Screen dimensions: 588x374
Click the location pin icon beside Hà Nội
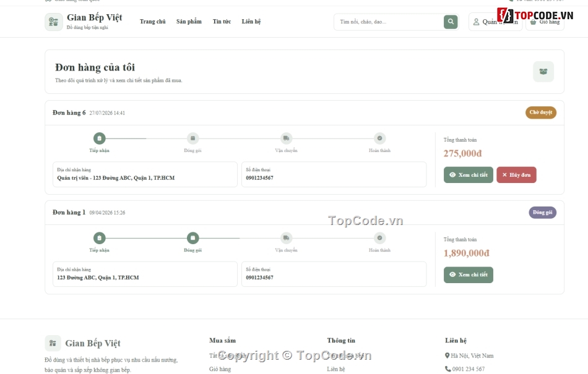pyautogui.click(x=447, y=355)
